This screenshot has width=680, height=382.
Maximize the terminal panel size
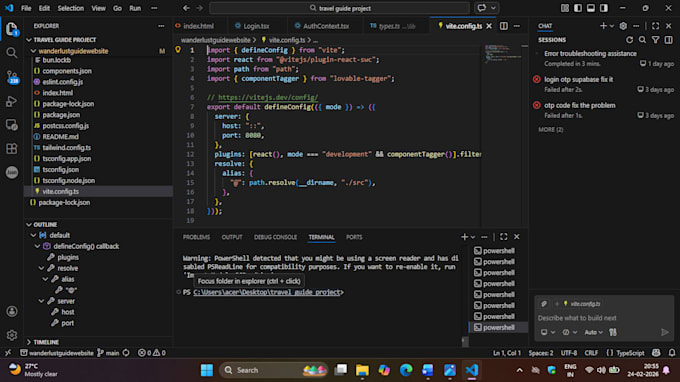(x=503, y=237)
